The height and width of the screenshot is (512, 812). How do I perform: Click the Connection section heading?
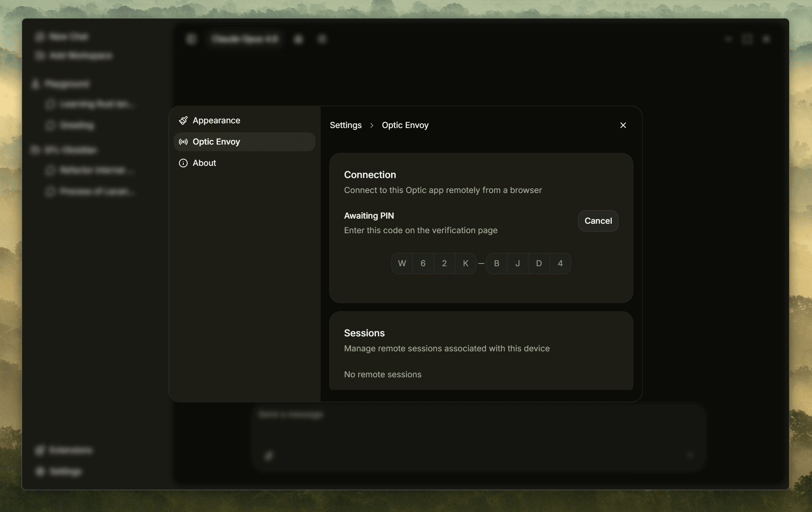370,175
